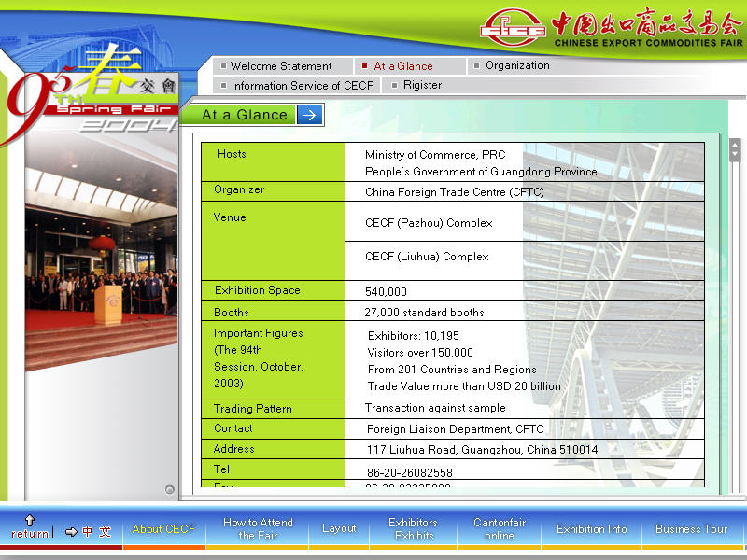Click the content panel scrollbar handle
747x560 pixels.
coord(735,149)
